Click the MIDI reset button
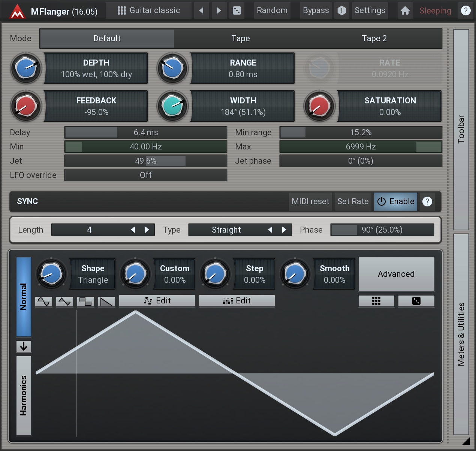 coord(311,202)
